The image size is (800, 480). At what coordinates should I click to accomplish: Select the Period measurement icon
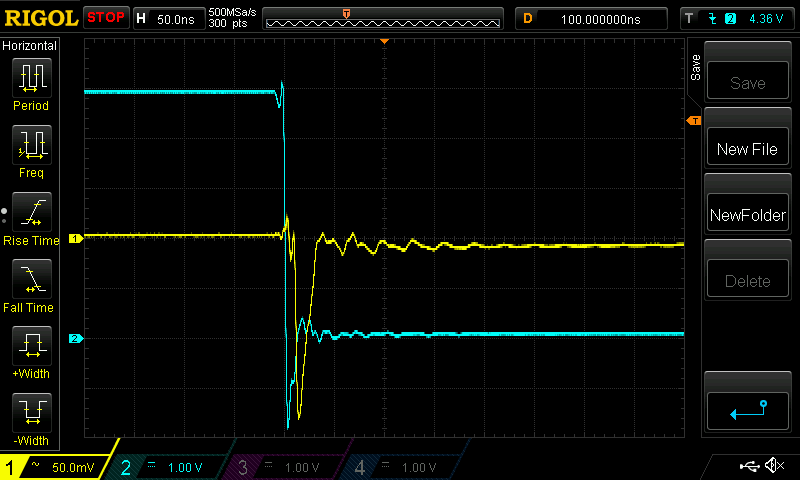[x=32, y=78]
